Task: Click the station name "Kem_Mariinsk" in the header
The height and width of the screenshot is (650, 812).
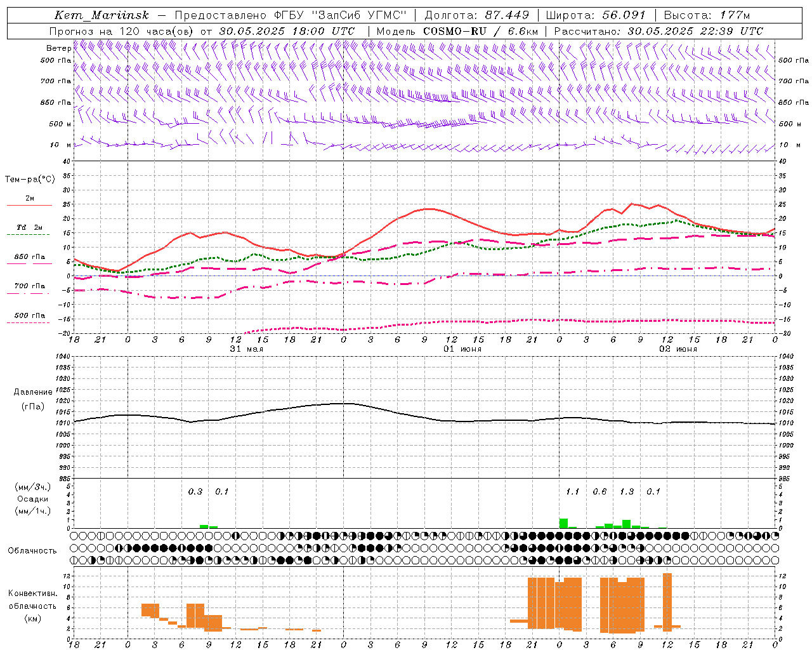Action: (101, 16)
